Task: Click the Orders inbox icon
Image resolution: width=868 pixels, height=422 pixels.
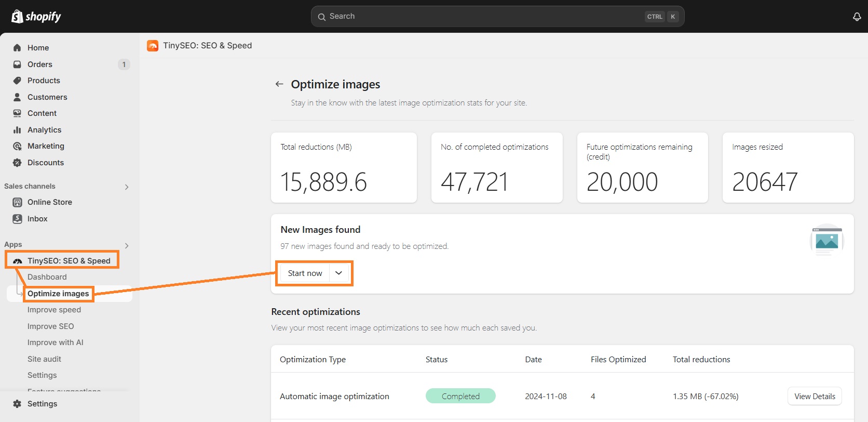Action: click(17, 64)
